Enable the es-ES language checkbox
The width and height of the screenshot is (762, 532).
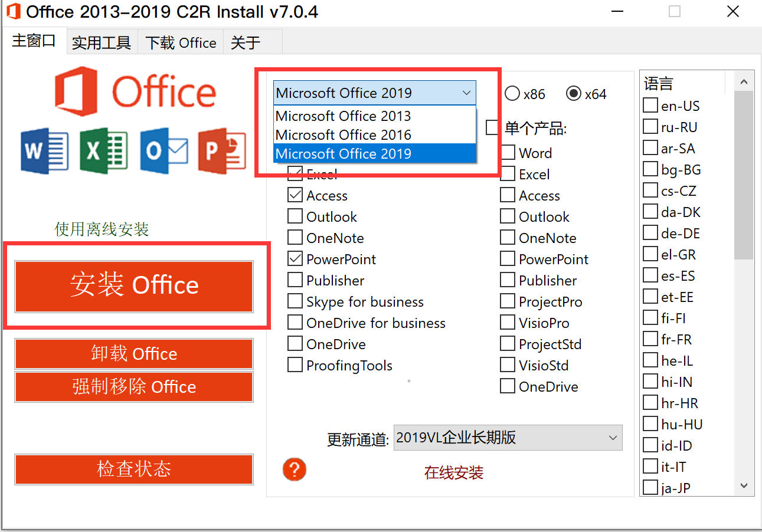click(650, 275)
